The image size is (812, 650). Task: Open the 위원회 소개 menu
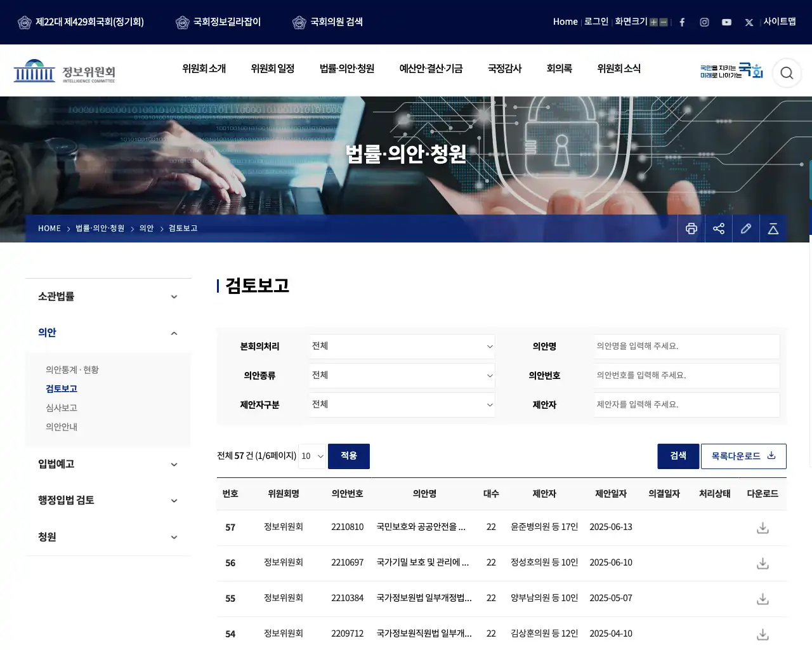[204, 69]
